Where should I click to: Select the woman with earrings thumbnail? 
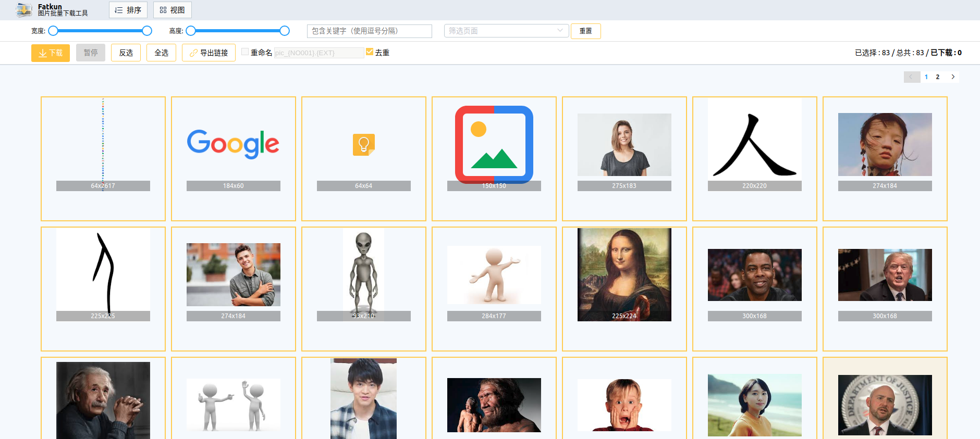tap(885, 144)
